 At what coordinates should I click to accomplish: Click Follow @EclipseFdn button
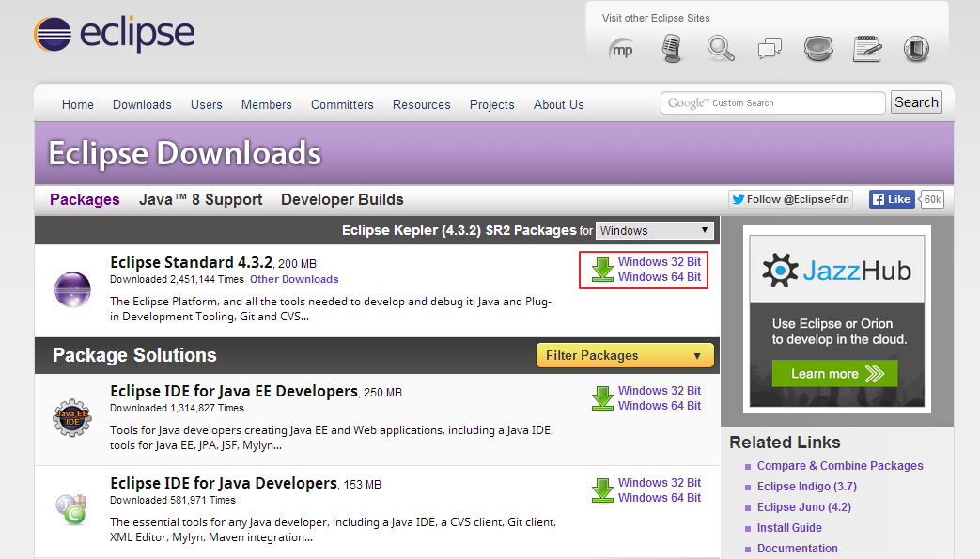click(790, 199)
